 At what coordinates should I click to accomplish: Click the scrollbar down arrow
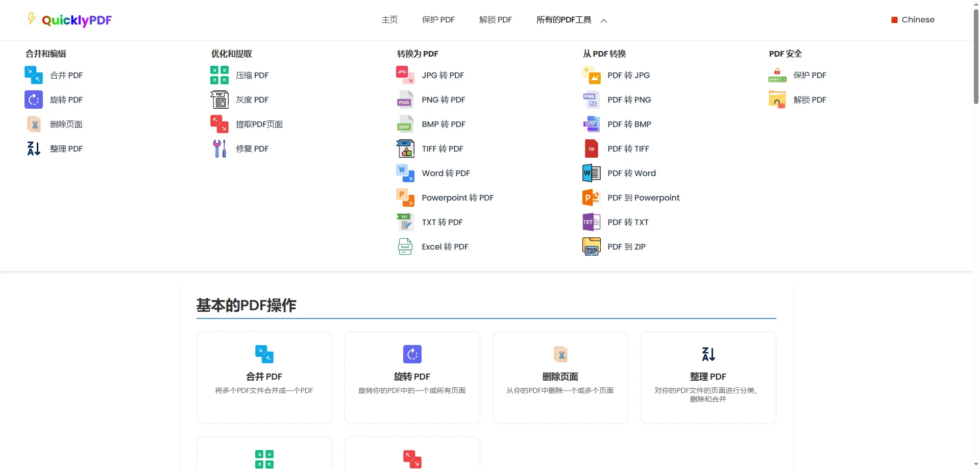tap(976, 464)
